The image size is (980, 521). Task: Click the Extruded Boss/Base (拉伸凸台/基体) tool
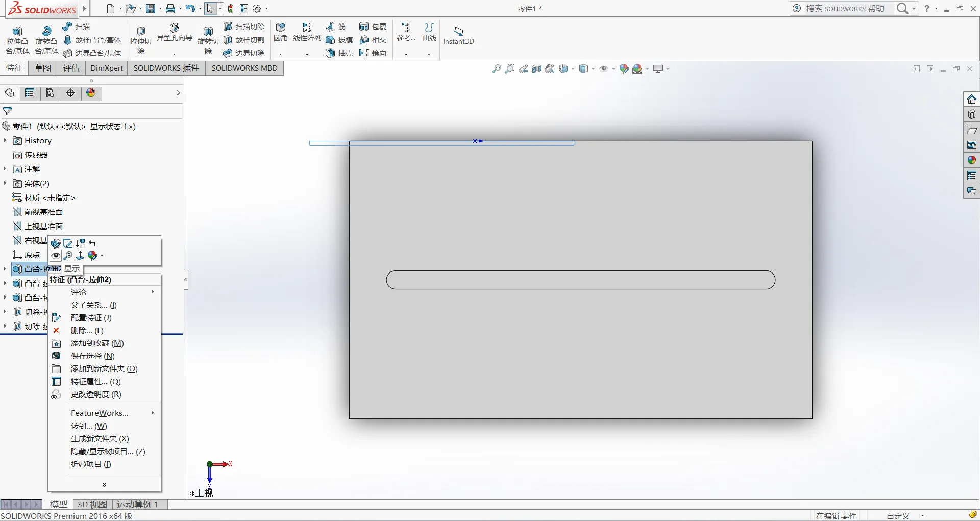point(17,40)
